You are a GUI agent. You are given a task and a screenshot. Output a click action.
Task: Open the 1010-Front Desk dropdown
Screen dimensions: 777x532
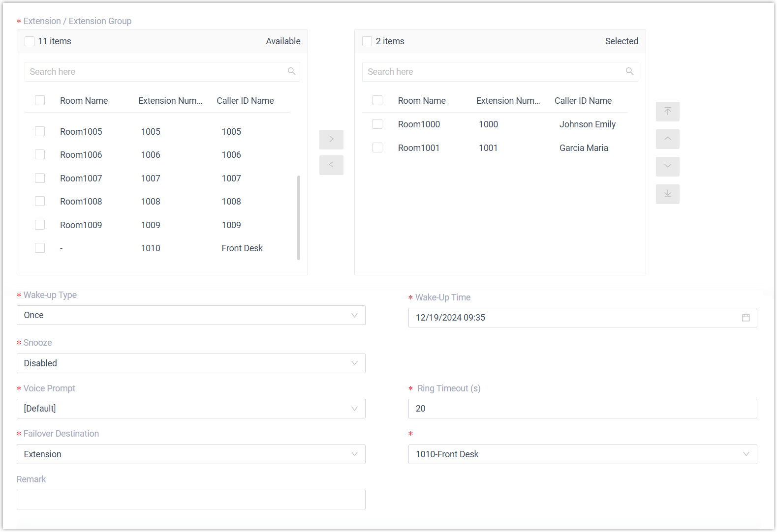click(x=582, y=454)
